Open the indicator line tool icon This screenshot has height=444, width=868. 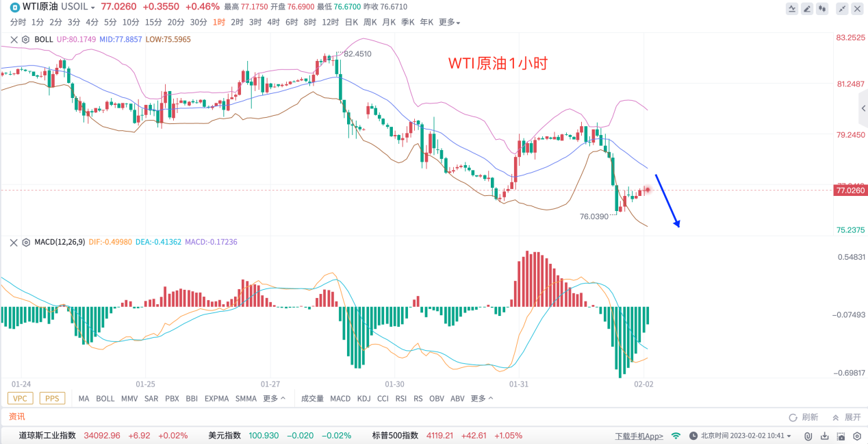pyautogui.click(x=792, y=9)
